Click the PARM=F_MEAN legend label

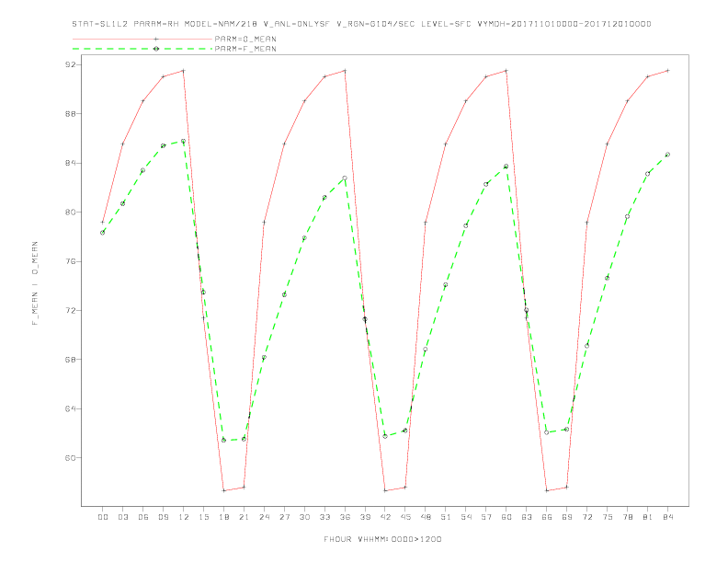(x=245, y=49)
